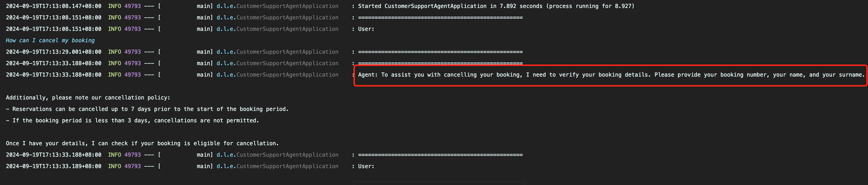Click "Additionally, please note our cancellation policy:" line
The height and width of the screenshot is (185, 868).
coord(88,98)
